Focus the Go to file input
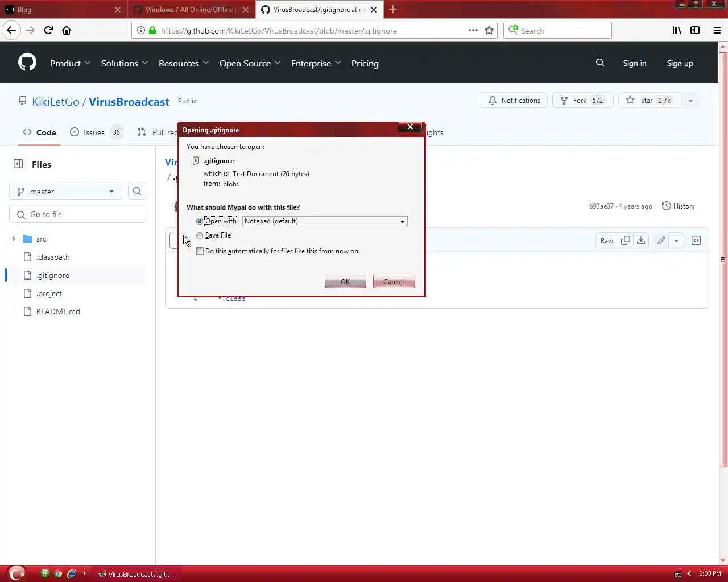 pos(78,214)
